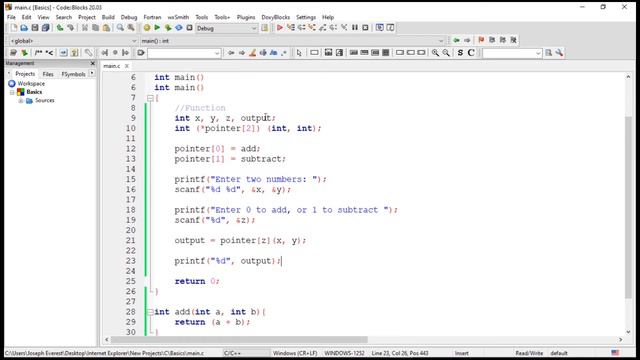
Task: Select the main.c editor tab
Action: tap(112, 66)
